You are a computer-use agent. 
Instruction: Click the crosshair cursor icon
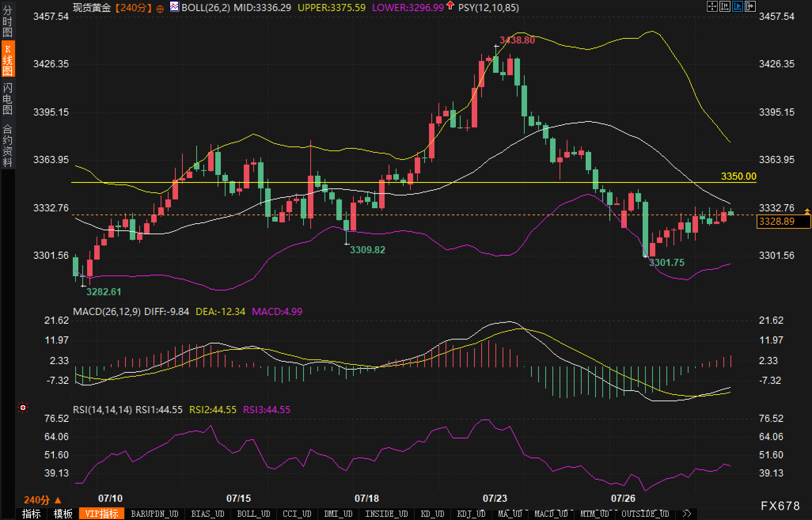coord(712,7)
